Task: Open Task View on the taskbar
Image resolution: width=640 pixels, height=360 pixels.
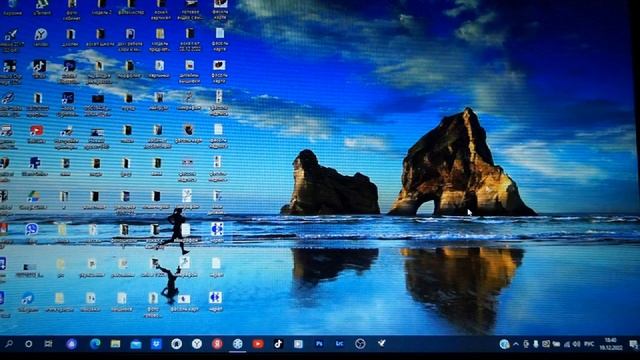Action: pos(48,344)
